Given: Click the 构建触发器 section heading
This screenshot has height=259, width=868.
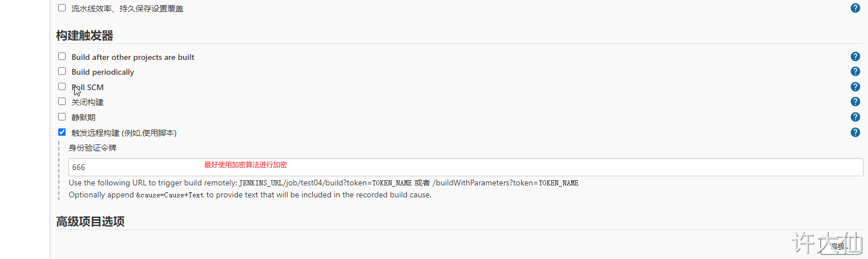Looking at the screenshot, I should 84,36.
